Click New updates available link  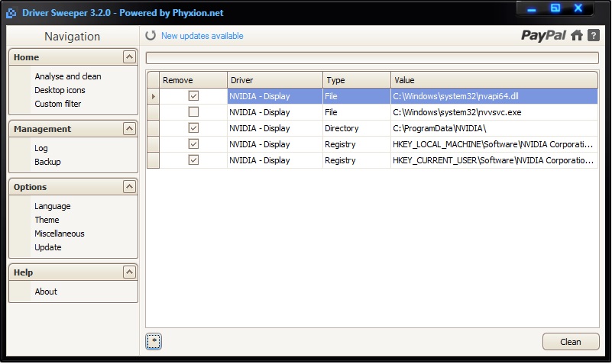(202, 36)
